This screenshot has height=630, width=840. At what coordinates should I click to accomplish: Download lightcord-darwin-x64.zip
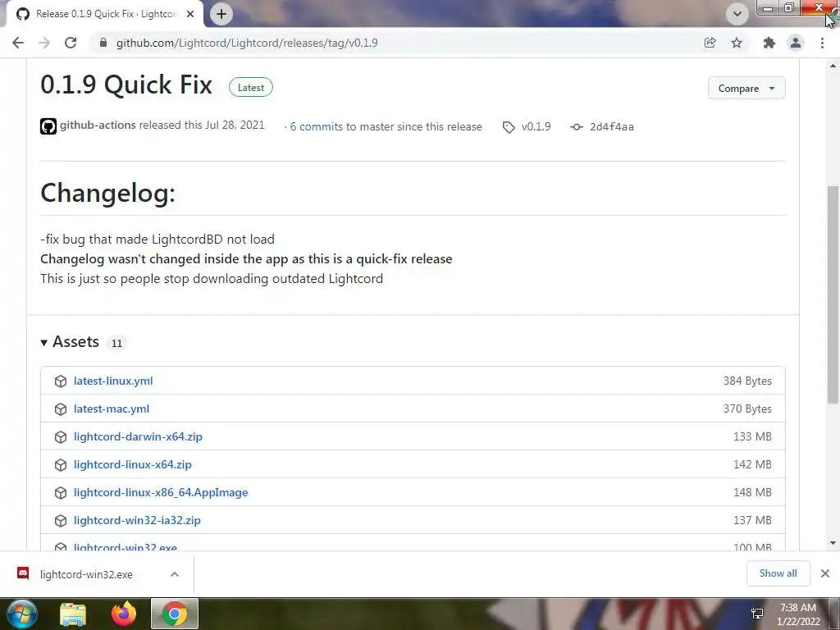click(138, 436)
